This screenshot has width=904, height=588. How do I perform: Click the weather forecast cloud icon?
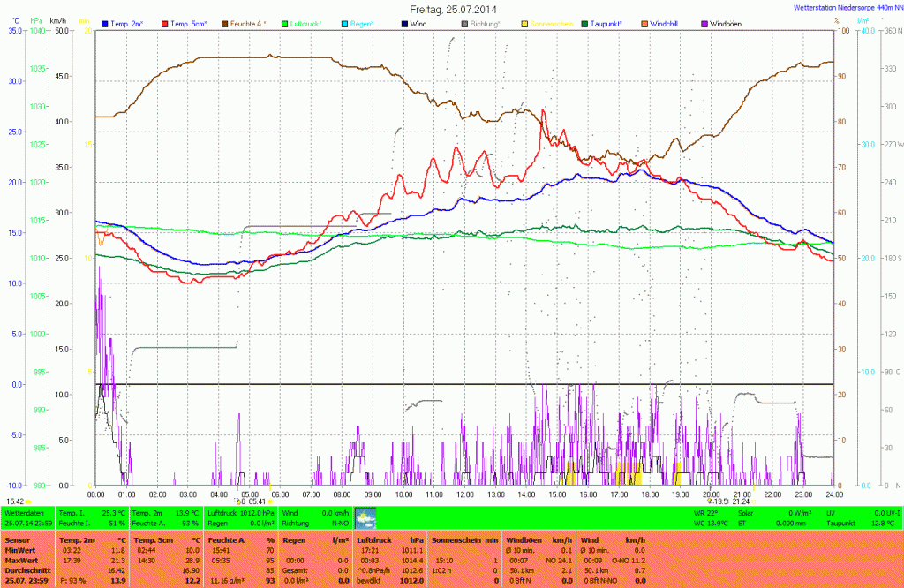click(x=365, y=518)
